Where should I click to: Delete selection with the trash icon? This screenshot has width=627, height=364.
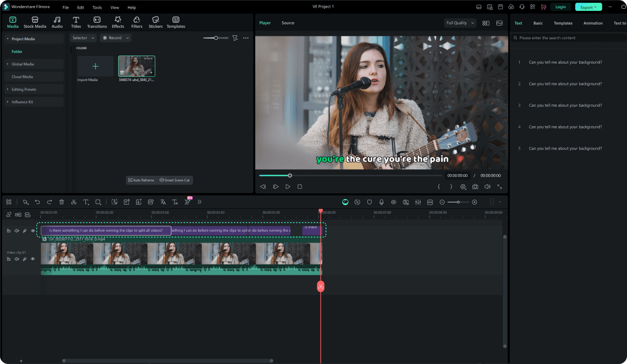click(x=62, y=202)
